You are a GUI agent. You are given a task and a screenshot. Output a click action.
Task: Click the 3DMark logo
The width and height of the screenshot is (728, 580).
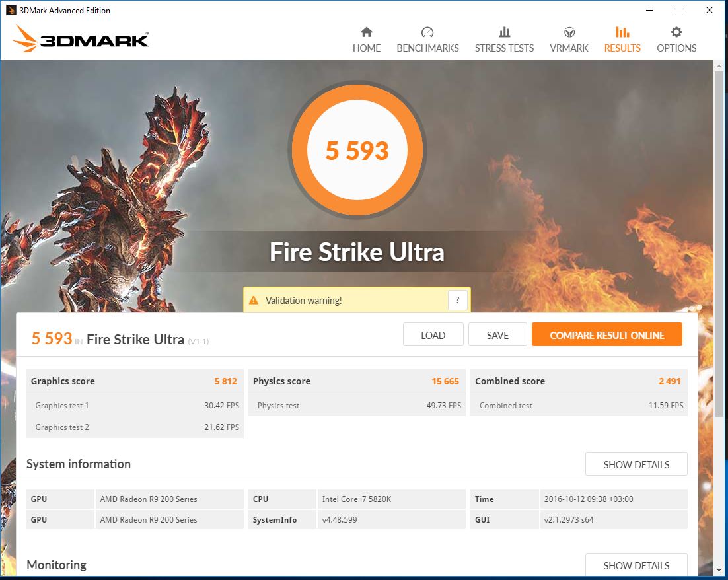[81, 38]
